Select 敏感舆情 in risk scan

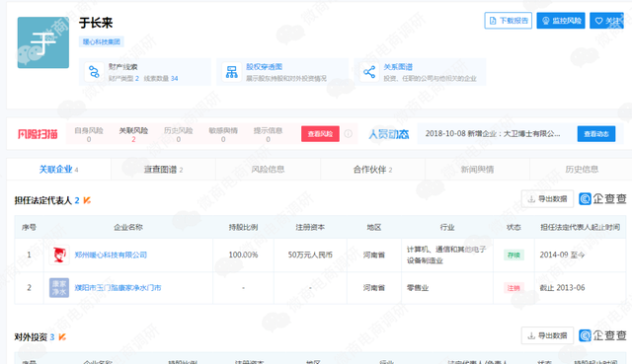[x=223, y=134]
